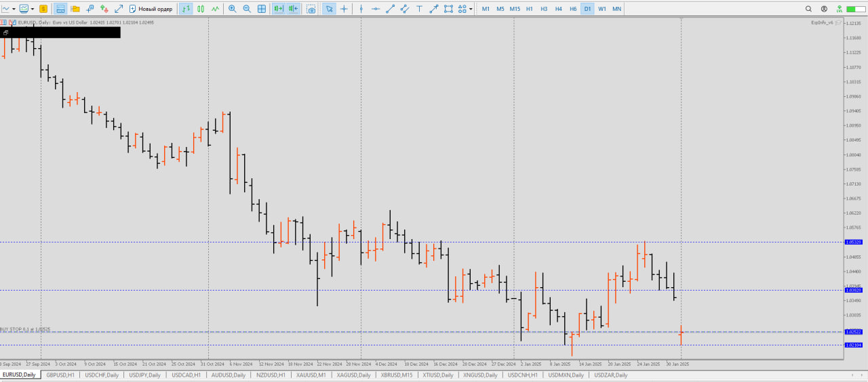Click the green connection status bar
Viewport: 868px width, 382px height.
[855, 9]
